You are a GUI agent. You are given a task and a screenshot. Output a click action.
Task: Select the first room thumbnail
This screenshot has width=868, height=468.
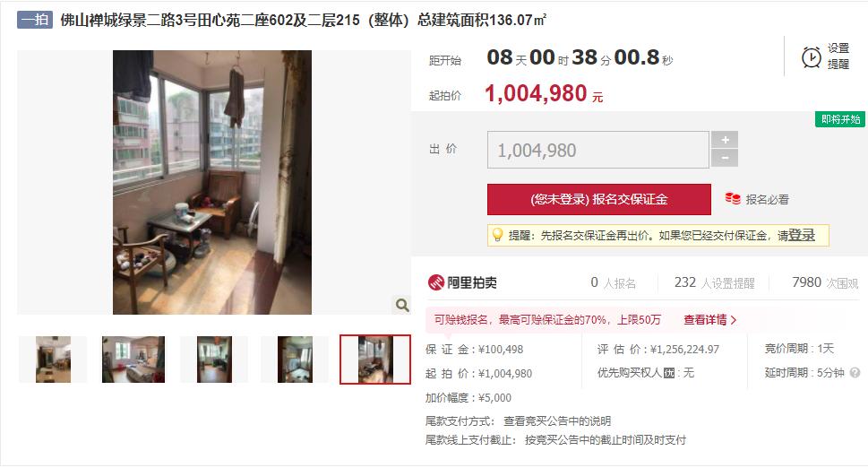pyautogui.click(x=53, y=360)
